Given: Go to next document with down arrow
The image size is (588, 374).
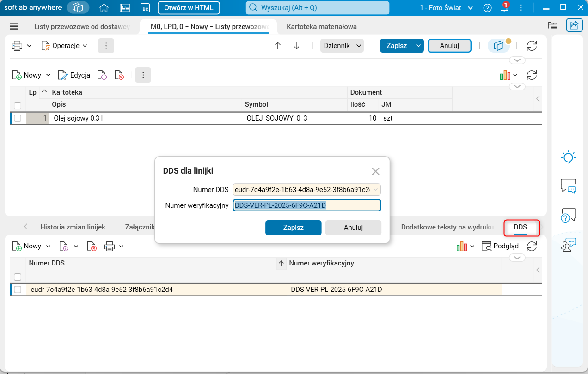Looking at the screenshot, I should 297,46.
